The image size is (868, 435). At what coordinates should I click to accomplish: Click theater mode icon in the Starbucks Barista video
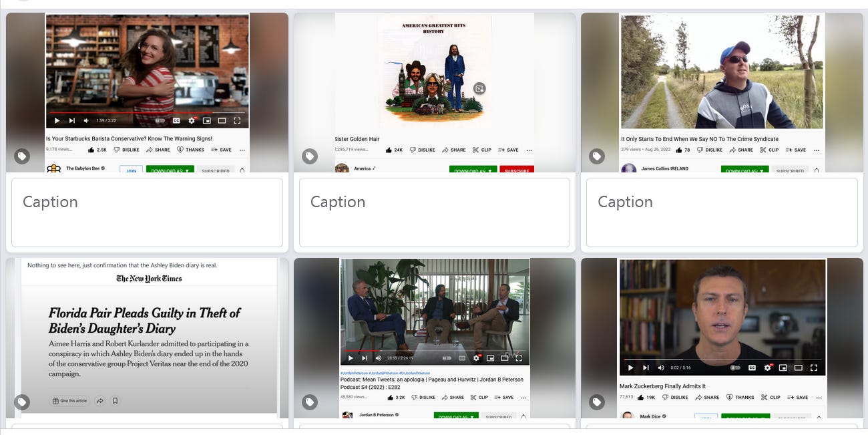(222, 121)
